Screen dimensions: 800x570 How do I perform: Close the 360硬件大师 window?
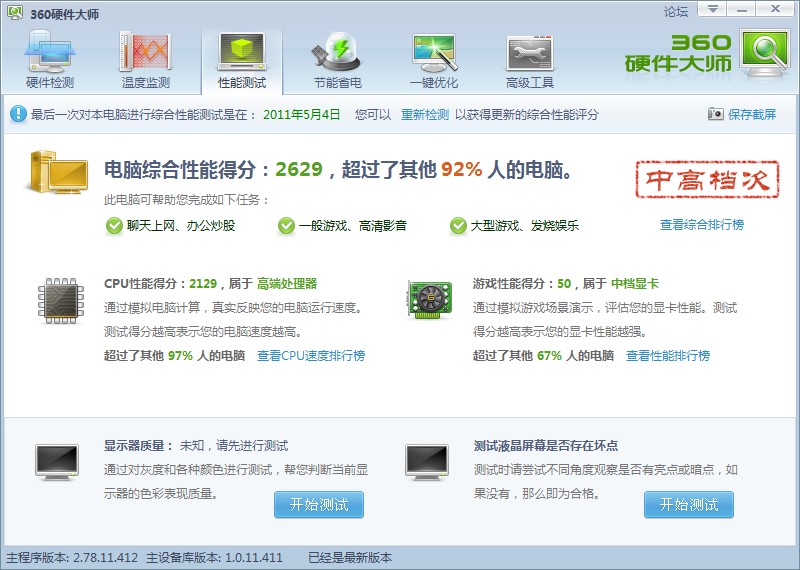[776, 9]
